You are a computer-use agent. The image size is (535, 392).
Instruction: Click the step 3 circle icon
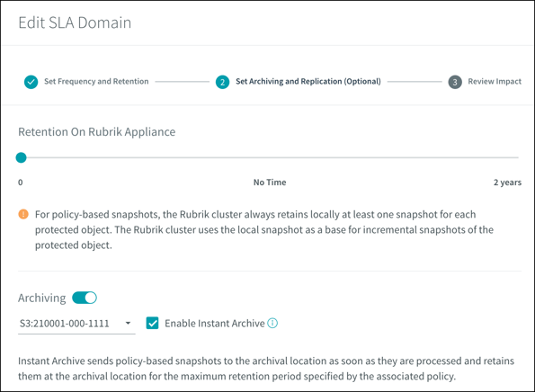point(455,82)
